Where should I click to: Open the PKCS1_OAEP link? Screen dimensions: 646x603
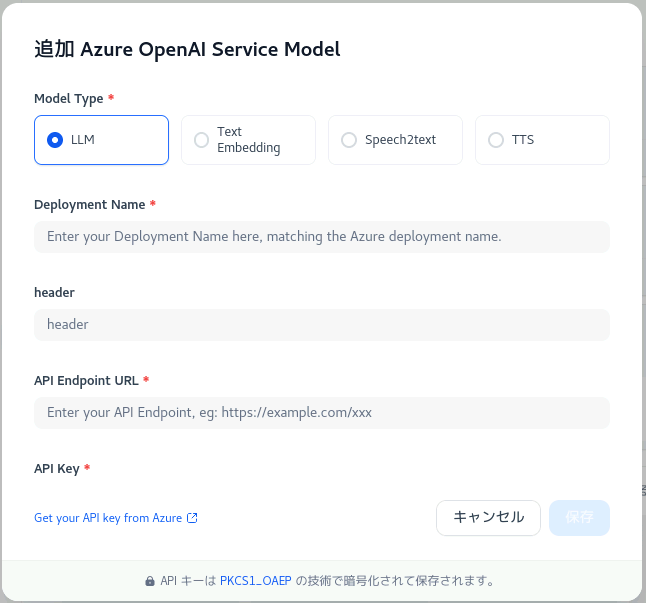(x=255, y=581)
